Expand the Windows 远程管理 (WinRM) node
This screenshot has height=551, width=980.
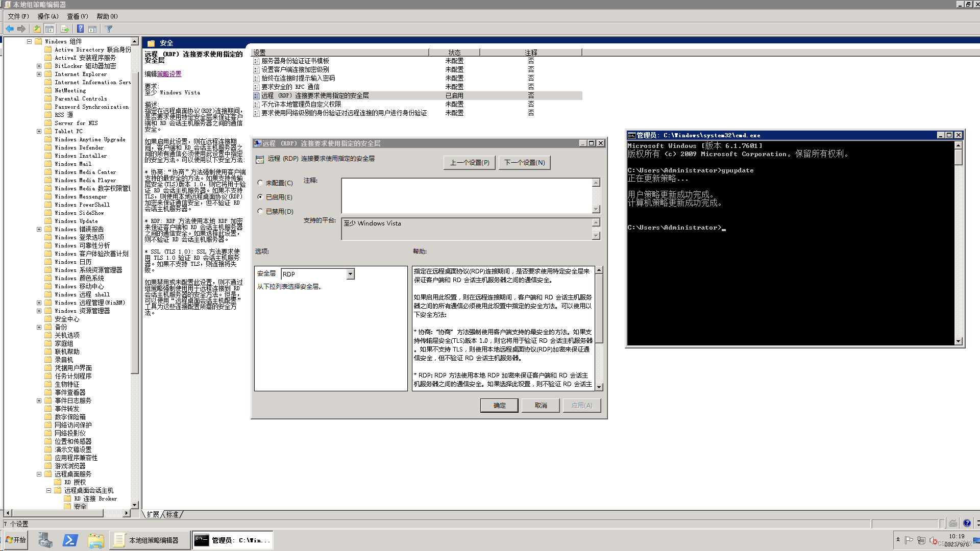[x=39, y=303]
